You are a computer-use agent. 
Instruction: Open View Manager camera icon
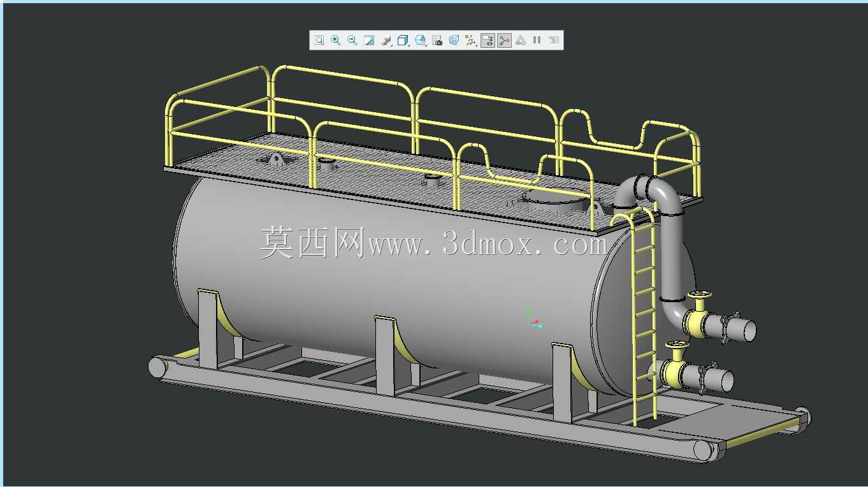(437, 40)
